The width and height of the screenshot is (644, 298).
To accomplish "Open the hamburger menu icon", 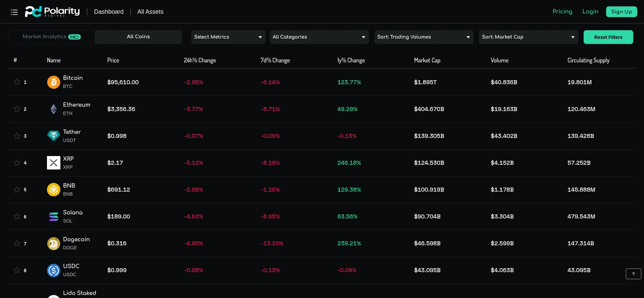I will click(x=14, y=12).
